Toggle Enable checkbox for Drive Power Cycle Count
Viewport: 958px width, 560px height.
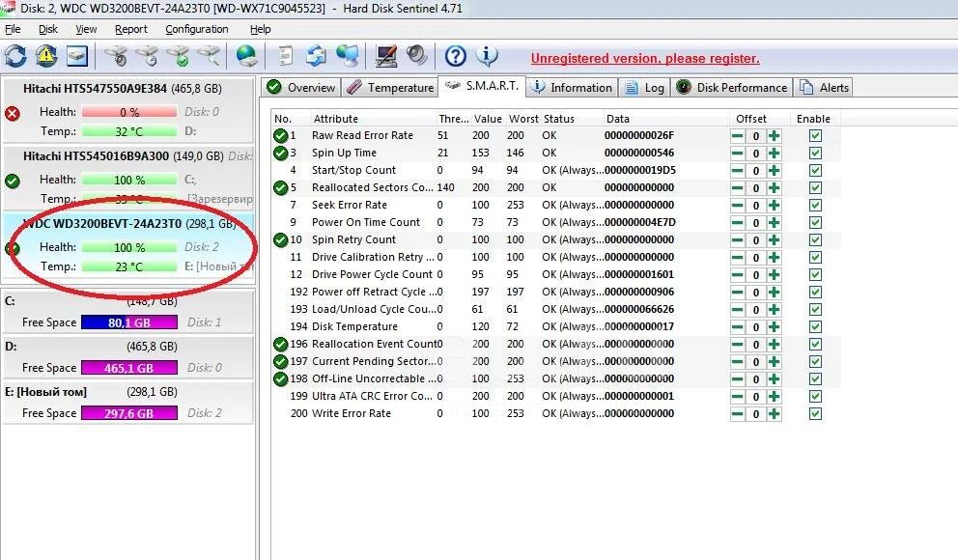coord(815,275)
